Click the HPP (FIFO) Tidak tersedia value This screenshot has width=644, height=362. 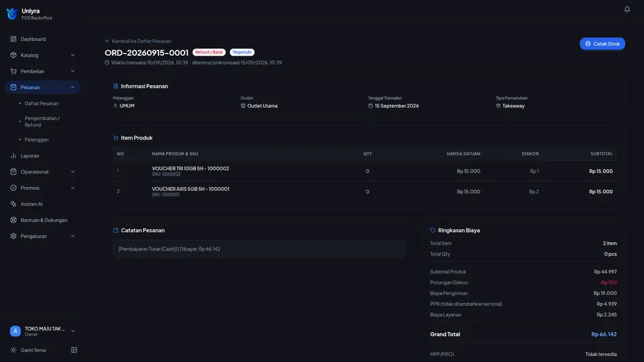tap(601, 354)
